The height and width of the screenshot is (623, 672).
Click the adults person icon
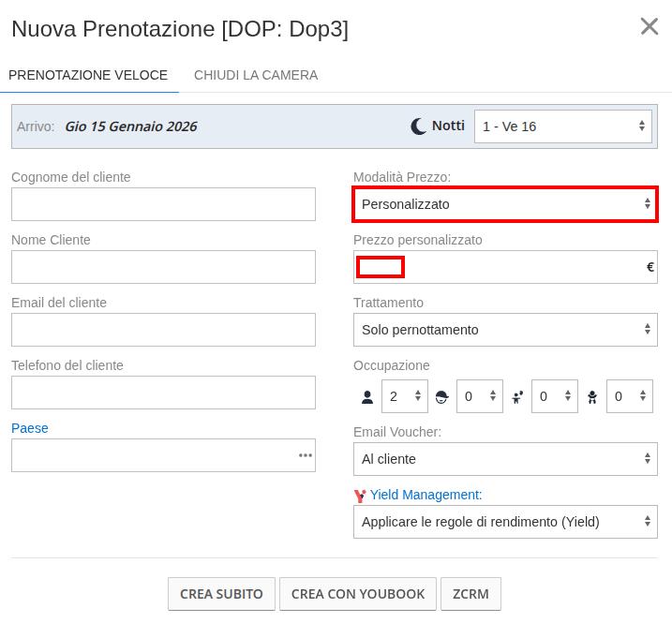pos(367,397)
